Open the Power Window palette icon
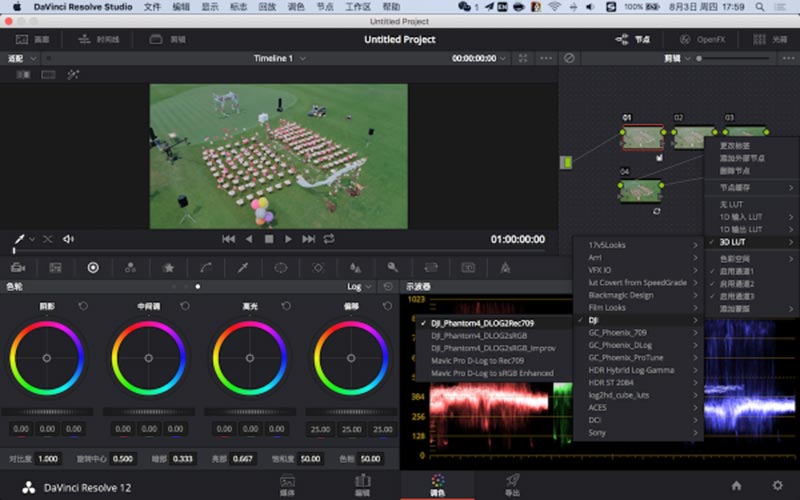The height and width of the screenshot is (500, 800). tap(281, 267)
